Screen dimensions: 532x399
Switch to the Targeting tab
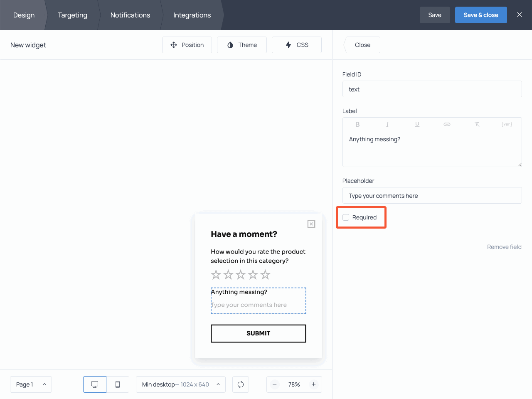[72, 15]
